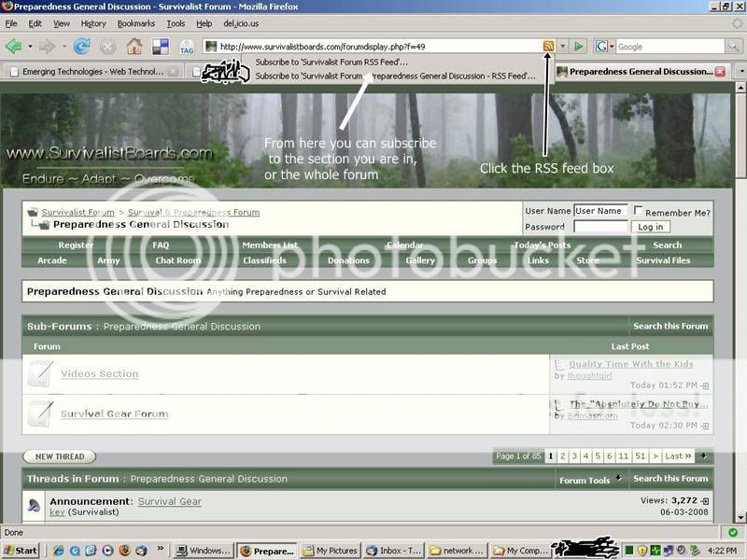The width and height of the screenshot is (747, 560).
Task: Click the security shield tray icon
Action: (x=642, y=551)
